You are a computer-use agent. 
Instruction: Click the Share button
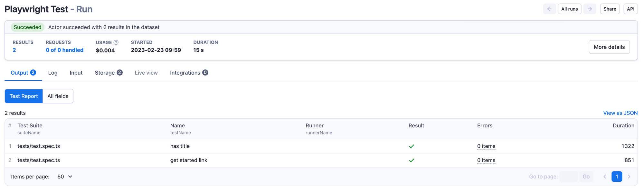610,9
